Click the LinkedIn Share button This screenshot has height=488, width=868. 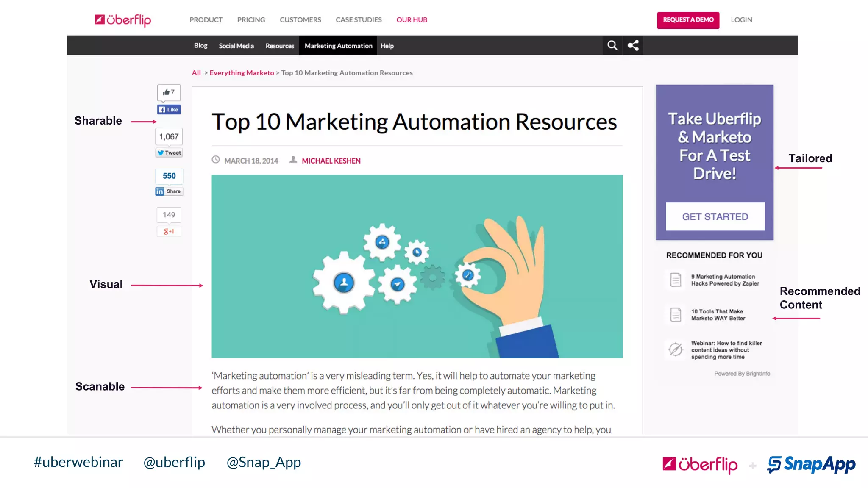click(x=169, y=191)
